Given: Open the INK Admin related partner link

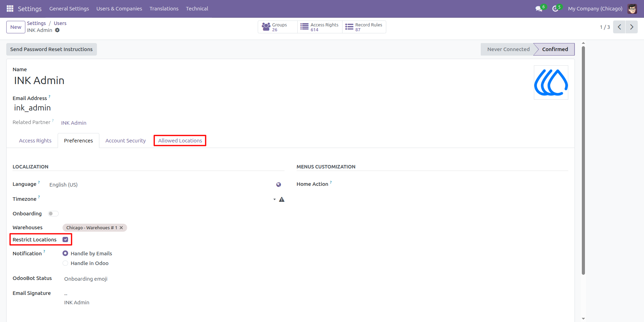Looking at the screenshot, I should coord(74,123).
